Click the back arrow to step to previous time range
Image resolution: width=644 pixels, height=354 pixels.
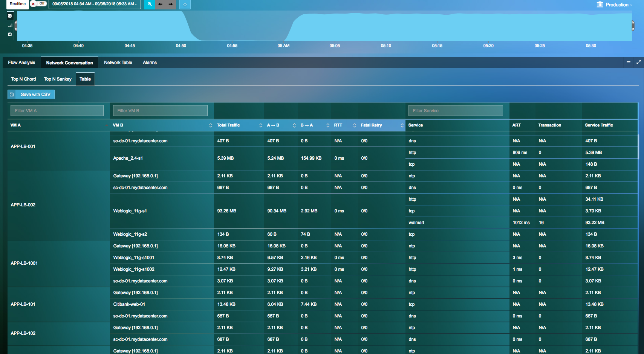coord(160,5)
